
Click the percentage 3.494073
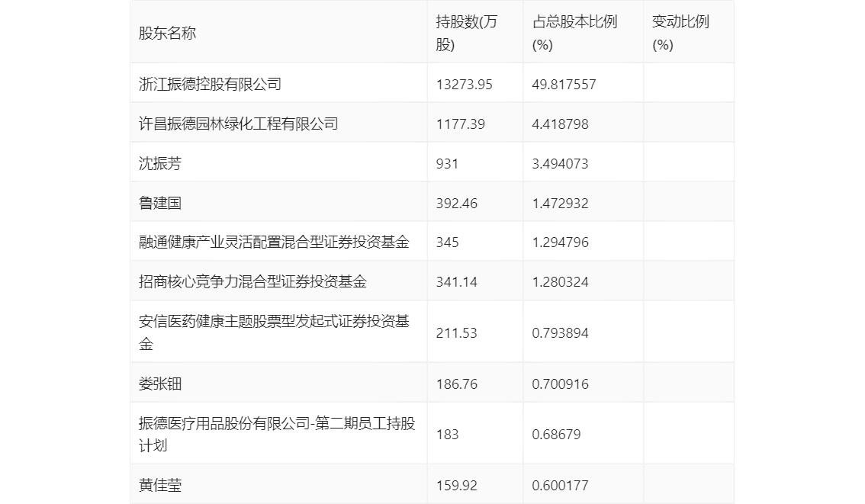pyautogui.click(x=560, y=164)
